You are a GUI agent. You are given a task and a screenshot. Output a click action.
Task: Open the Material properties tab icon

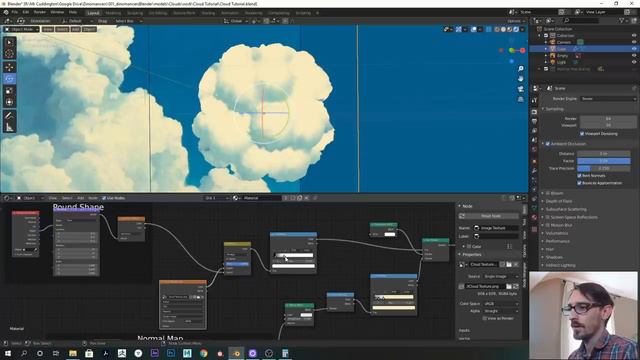point(534,217)
